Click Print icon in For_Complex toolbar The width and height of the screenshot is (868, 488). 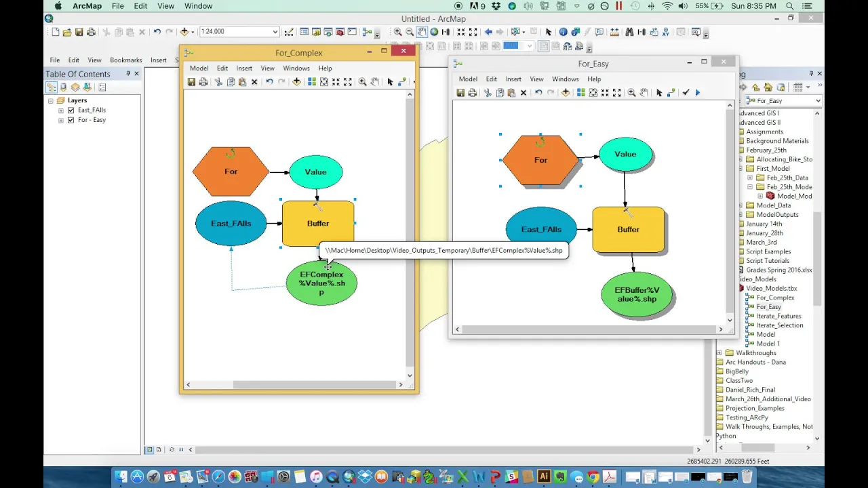tap(203, 82)
